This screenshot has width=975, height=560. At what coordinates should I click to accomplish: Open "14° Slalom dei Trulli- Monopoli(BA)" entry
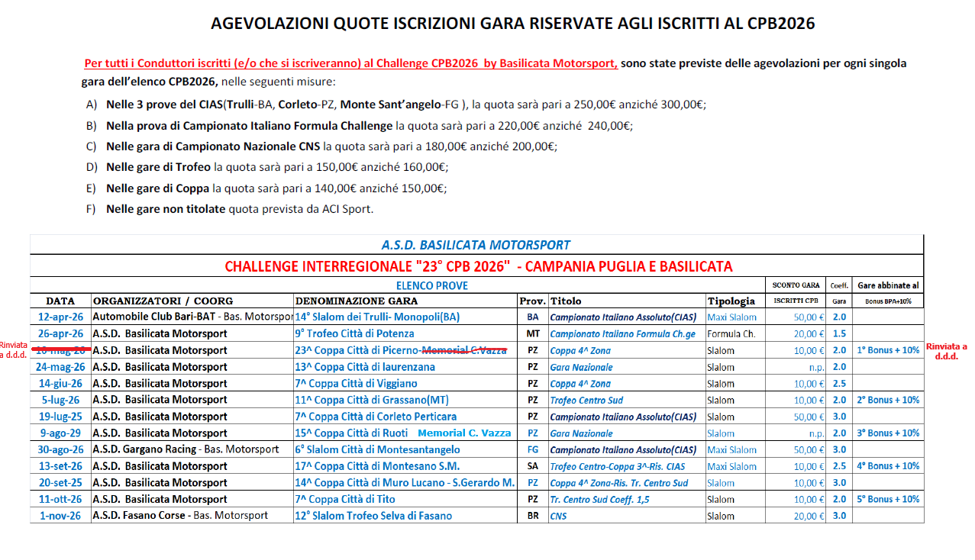377,317
